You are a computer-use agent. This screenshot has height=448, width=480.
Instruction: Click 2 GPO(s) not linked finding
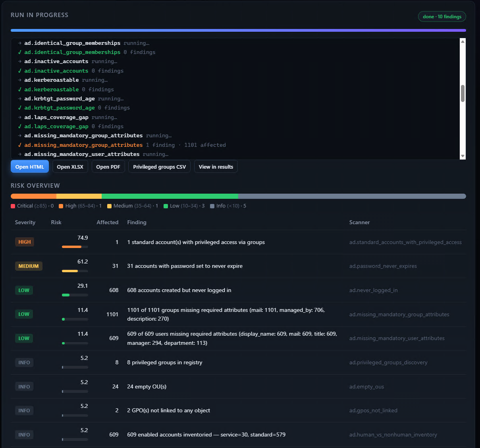coord(168,411)
